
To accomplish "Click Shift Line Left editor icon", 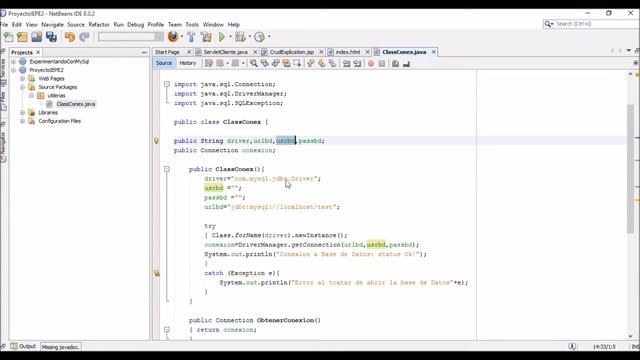I will pos(347,63).
